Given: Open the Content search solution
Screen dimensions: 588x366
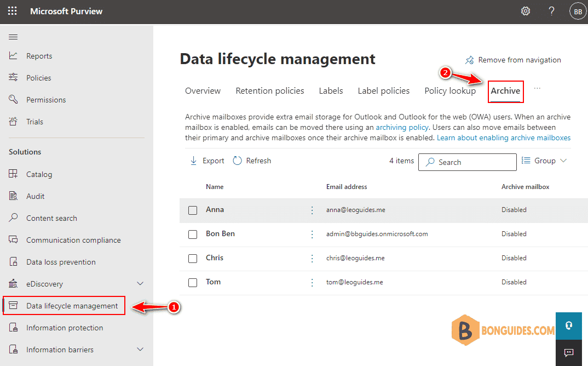Looking at the screenshot, I should coord(51,218).
